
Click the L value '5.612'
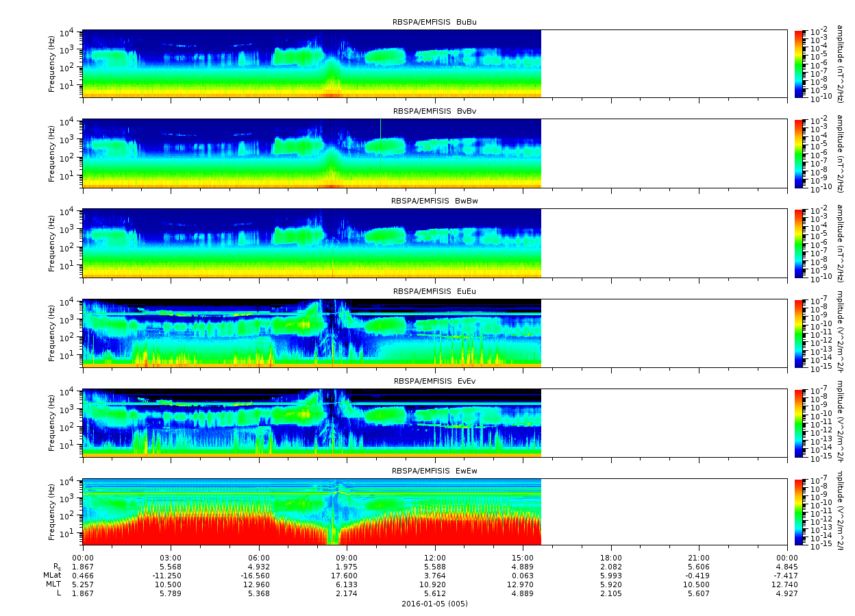tap(435, 593)
